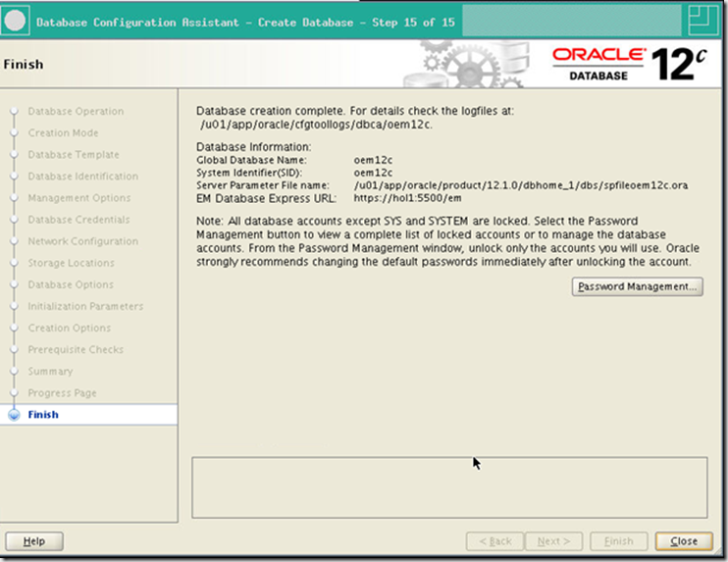Select Initialization Parameters step

(85, 306)
